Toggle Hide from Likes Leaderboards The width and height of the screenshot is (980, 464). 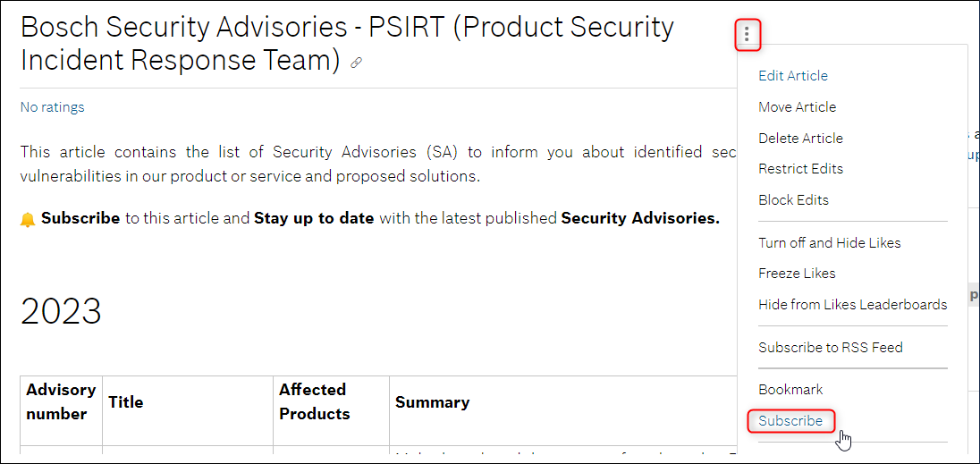point(852,305)
